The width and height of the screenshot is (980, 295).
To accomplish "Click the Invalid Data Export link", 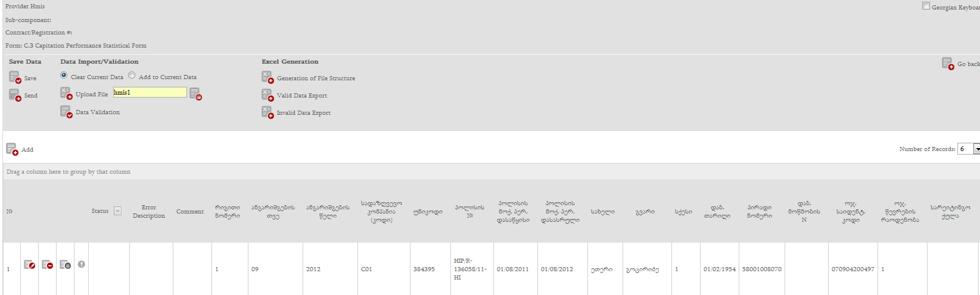I will [303, 112].
